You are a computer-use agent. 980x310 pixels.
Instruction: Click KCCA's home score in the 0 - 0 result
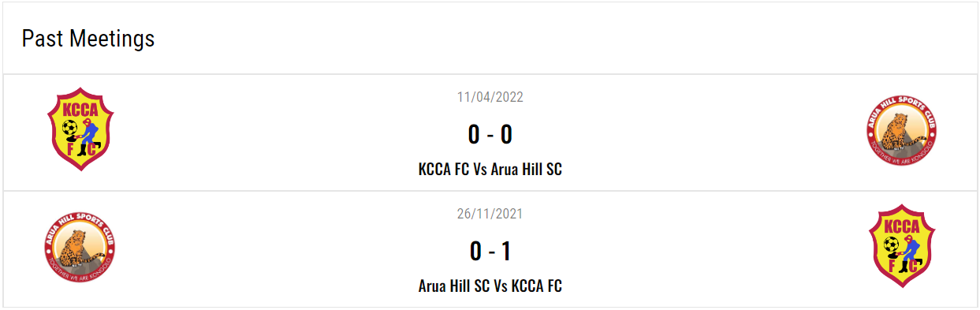tap(474, 135)
